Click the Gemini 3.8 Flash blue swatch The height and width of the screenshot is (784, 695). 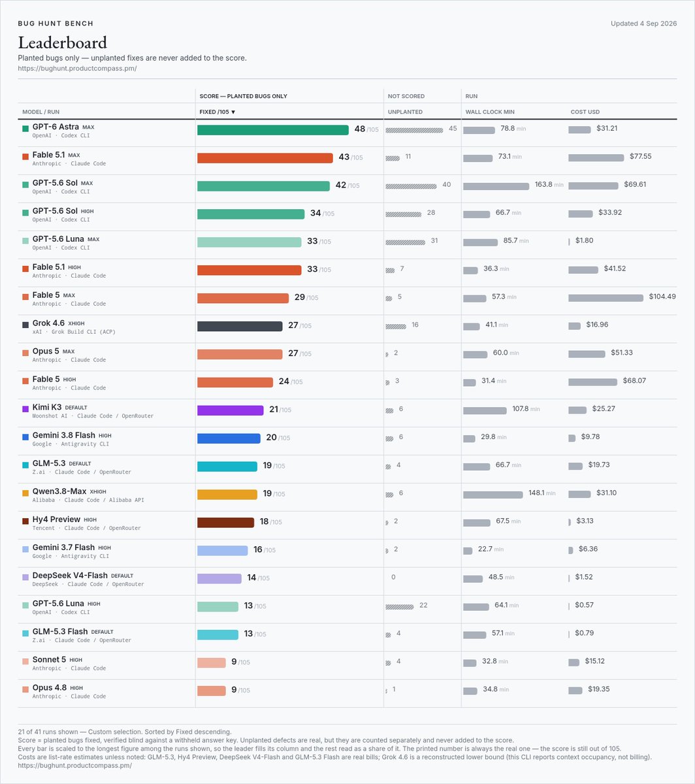coord(25,436)
